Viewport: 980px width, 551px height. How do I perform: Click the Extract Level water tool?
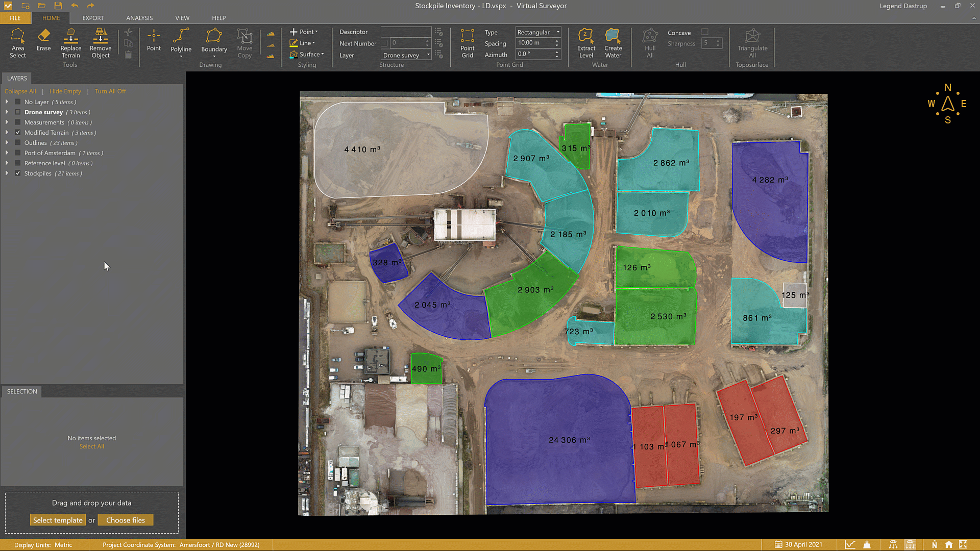pos(586,43)
